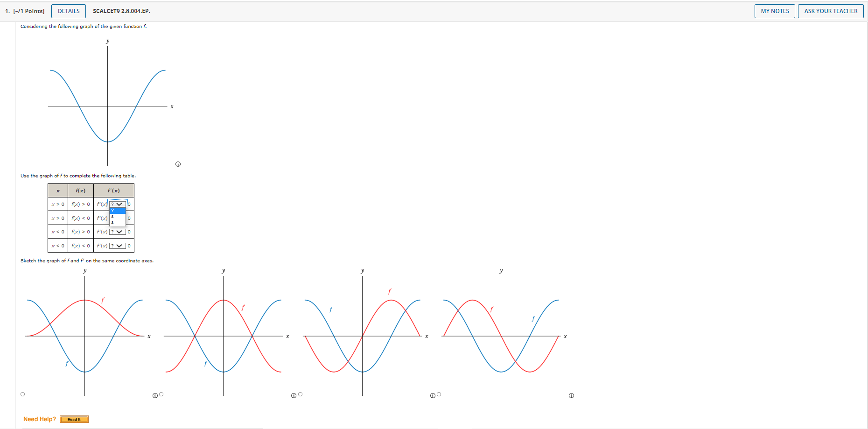Click the Need Help link
Viewport: 868px width, 429px height.
(x=40, y=419)
